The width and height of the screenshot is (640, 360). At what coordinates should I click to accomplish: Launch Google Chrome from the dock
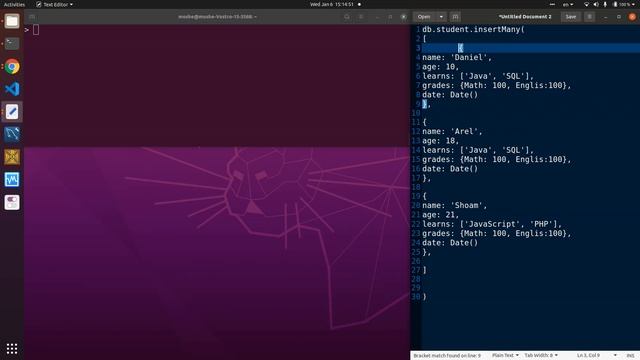click(12, 66)
